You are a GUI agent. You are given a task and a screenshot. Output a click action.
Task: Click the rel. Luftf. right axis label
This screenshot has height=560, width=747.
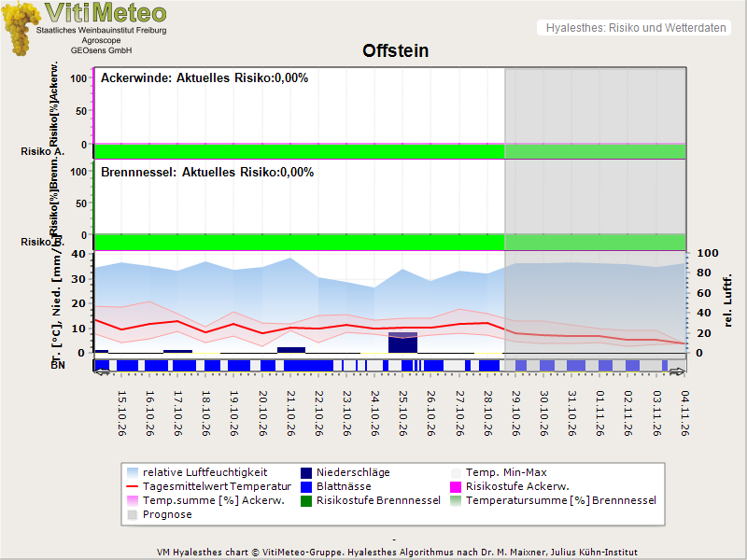(727, 301)
